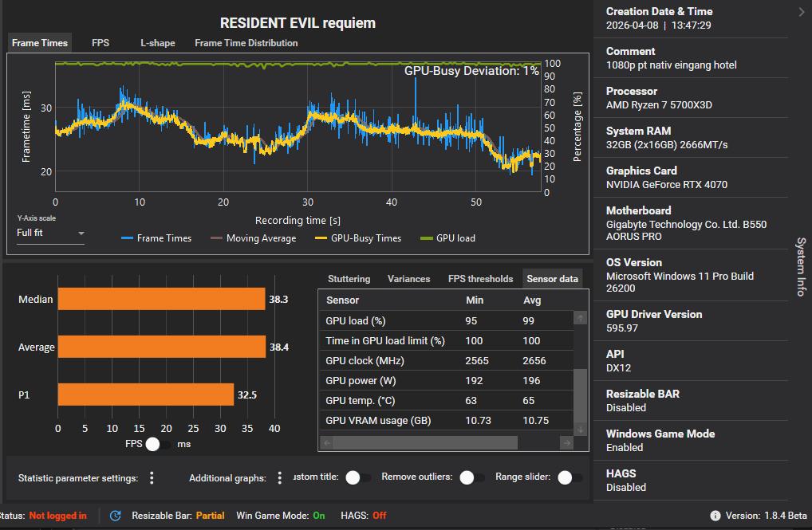Collapse System Info panel chevron
The image size is (812, 530).
[801, 11]
